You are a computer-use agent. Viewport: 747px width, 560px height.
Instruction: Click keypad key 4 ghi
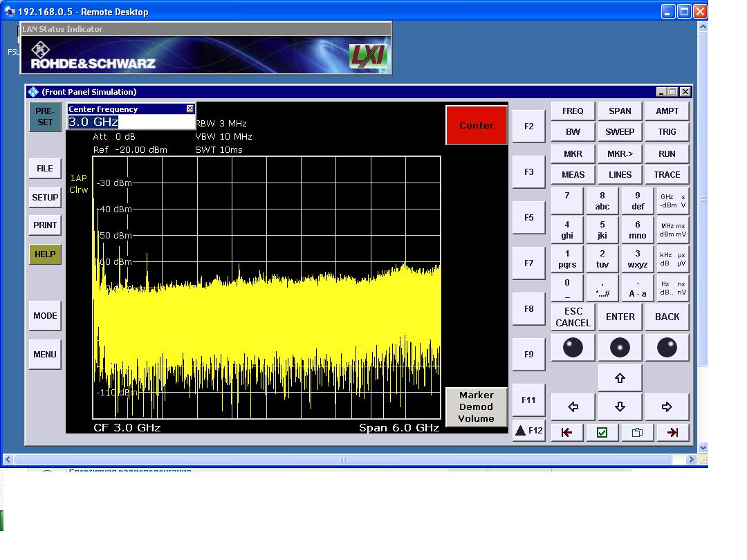coord(567,230)
